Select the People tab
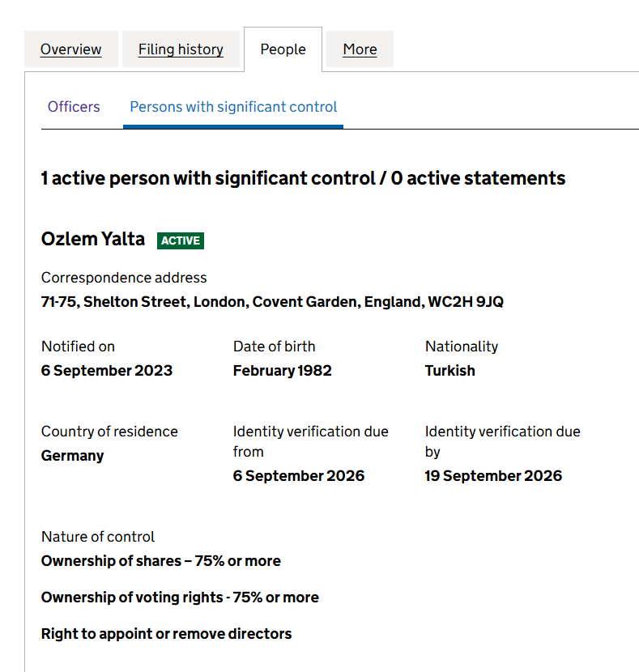 point(283,49)
